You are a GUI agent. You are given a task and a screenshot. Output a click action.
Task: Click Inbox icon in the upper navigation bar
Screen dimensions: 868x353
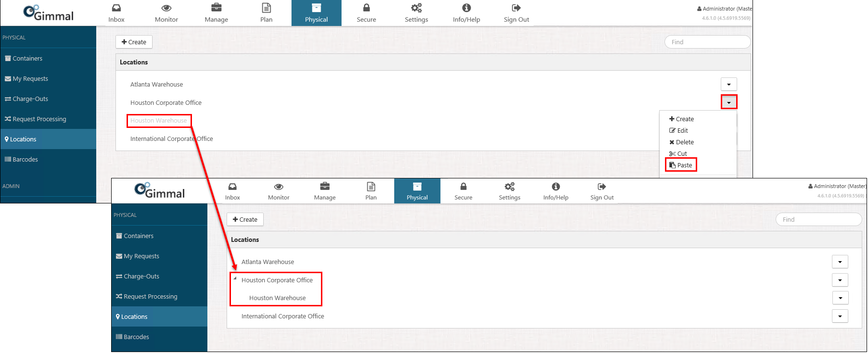[x=116, y=8]
